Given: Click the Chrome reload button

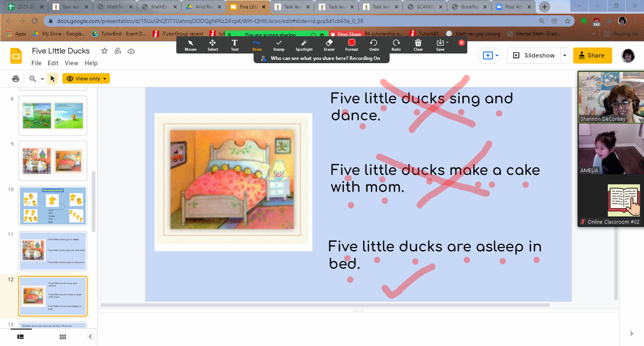Looking at the screenshot, I should tap(35, 21).
